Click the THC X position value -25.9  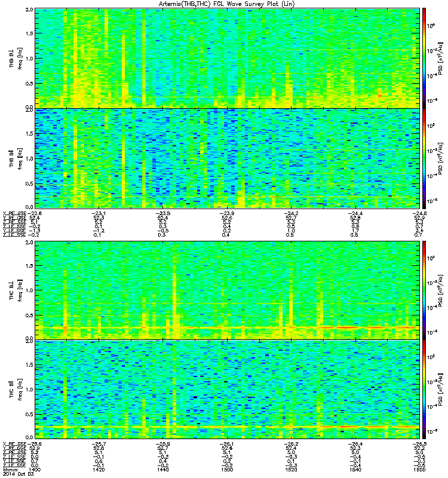[x=162, y=444]
